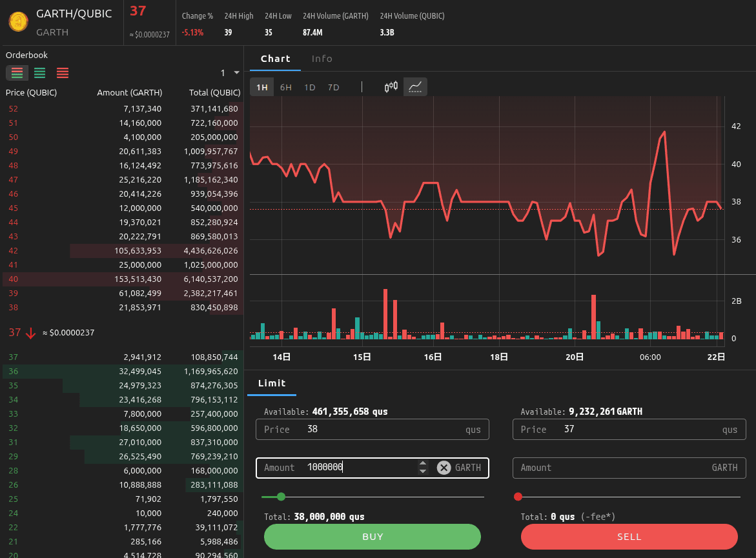Show only buy orders in orderbook

click(x=39, y=73)
